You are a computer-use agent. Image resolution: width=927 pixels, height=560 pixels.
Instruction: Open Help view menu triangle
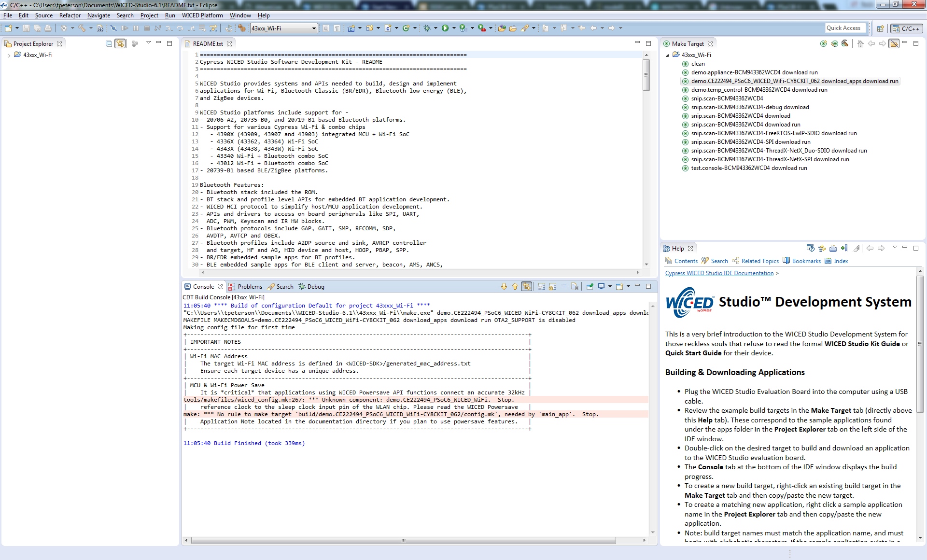click(x=895, y=248)
